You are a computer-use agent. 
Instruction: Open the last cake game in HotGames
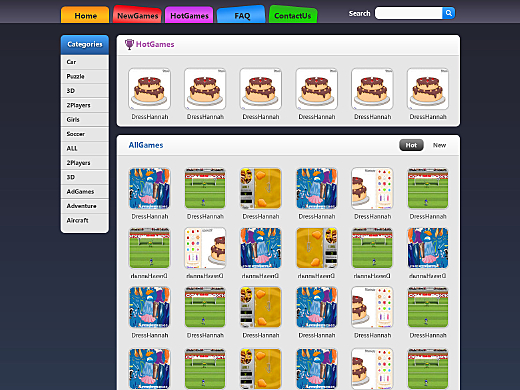[x=428, y=89]
